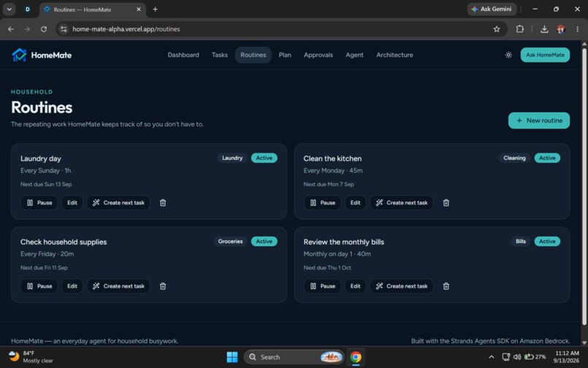Select the Routines nav item

[253, 55]
